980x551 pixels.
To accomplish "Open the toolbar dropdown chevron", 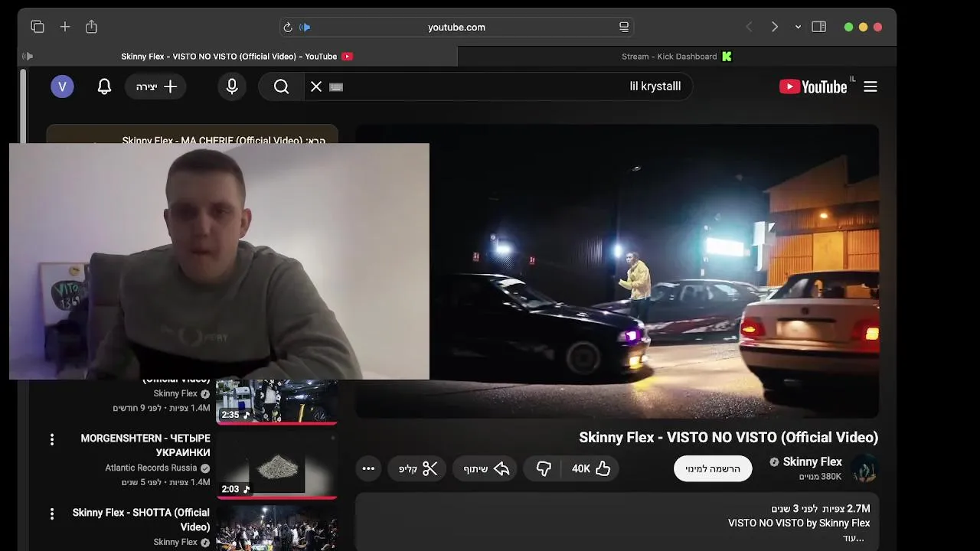I will (x=798, y=27).
